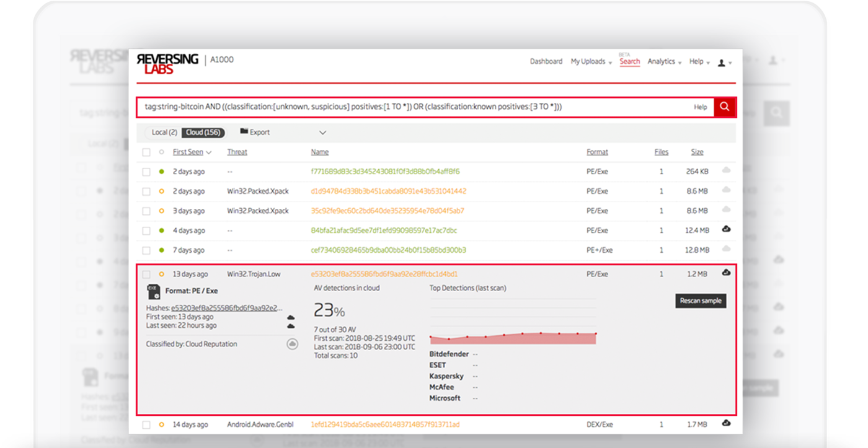Check the Android.Adware.Genbl row checkbox
The height and width of the screenshot is (448, 868).
(x=146, y=426)
